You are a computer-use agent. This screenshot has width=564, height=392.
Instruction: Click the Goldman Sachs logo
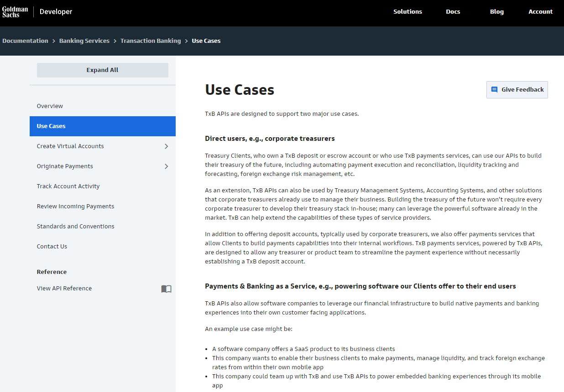pyautogui.click(x=15, y=12)
